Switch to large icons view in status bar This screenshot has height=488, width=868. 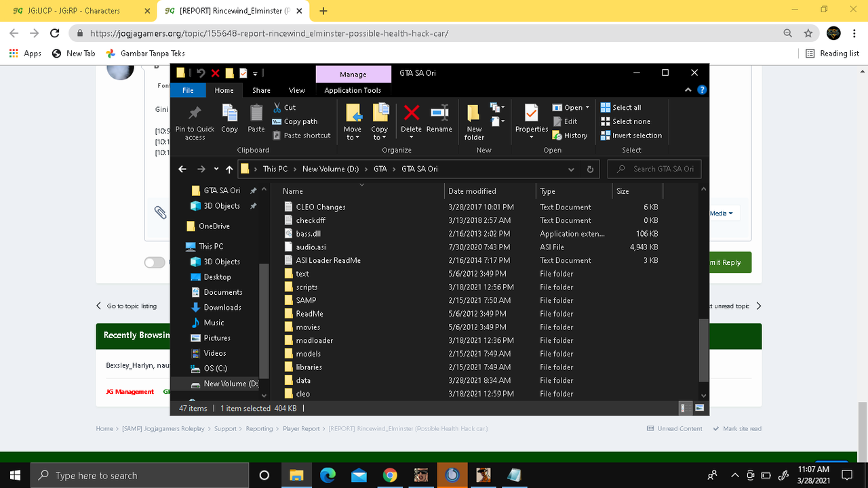pos(700,408)
